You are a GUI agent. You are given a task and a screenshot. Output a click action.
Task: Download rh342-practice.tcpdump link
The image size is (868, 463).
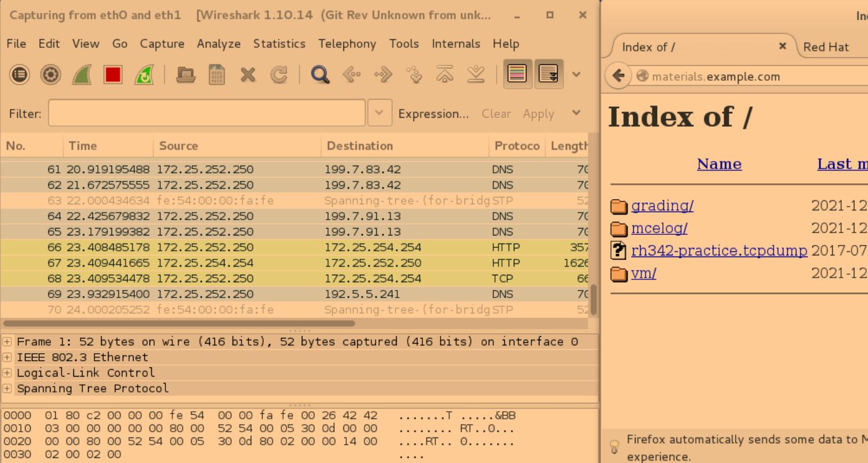click(719, 250)
